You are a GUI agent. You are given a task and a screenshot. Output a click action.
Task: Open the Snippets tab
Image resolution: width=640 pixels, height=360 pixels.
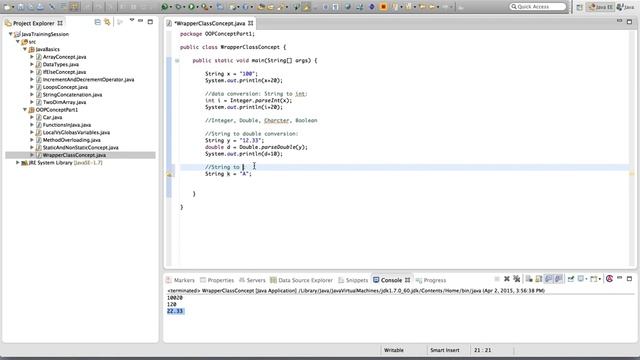click(353, 280)
